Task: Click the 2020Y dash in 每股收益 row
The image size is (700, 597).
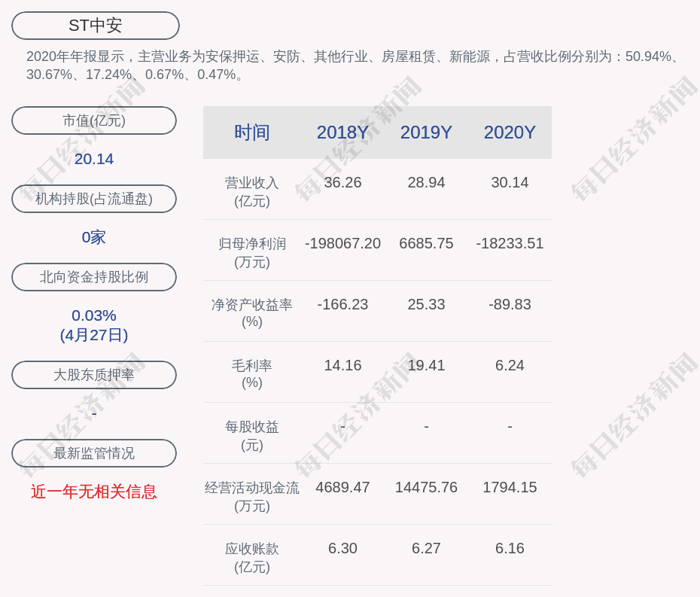Action: pyautogui.click(x=510, y=427)
